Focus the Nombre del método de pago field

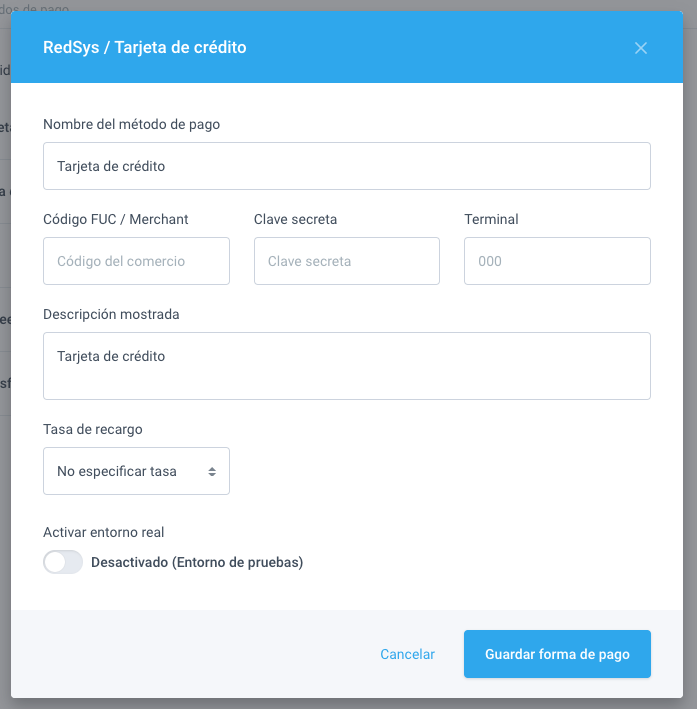[346, 166]
